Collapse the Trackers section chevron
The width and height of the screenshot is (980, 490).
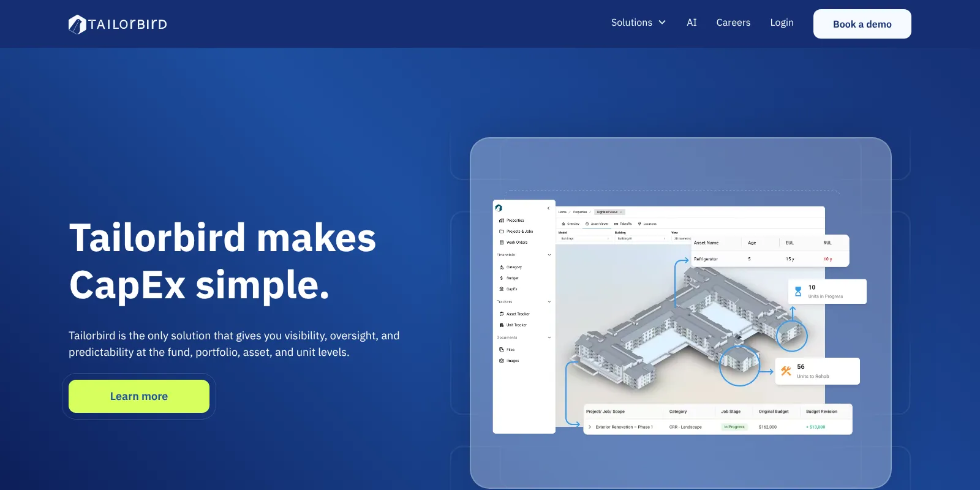549,302
